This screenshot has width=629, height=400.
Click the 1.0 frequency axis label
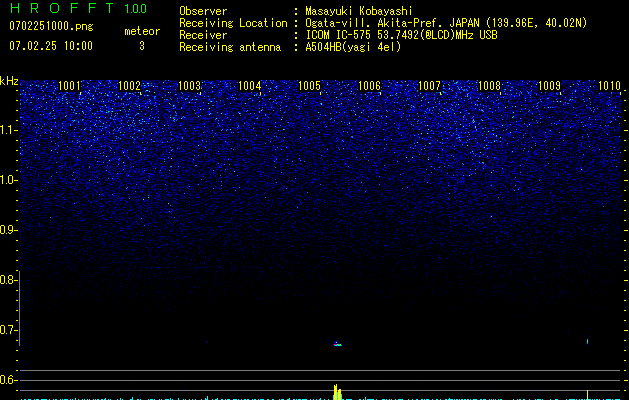pyautogui.click(x=8, y=180)
